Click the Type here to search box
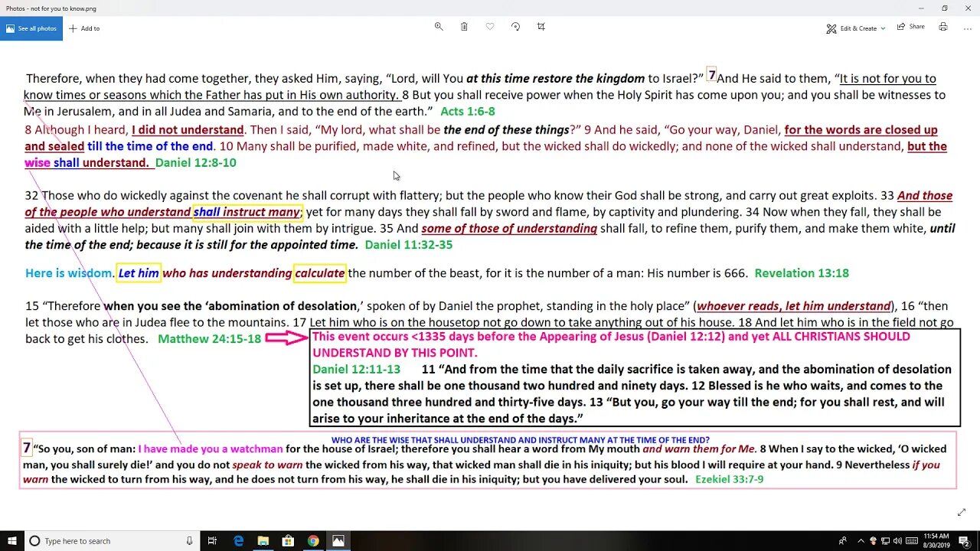The height and width of the screenshot is (551, 980). pos(111,541)
